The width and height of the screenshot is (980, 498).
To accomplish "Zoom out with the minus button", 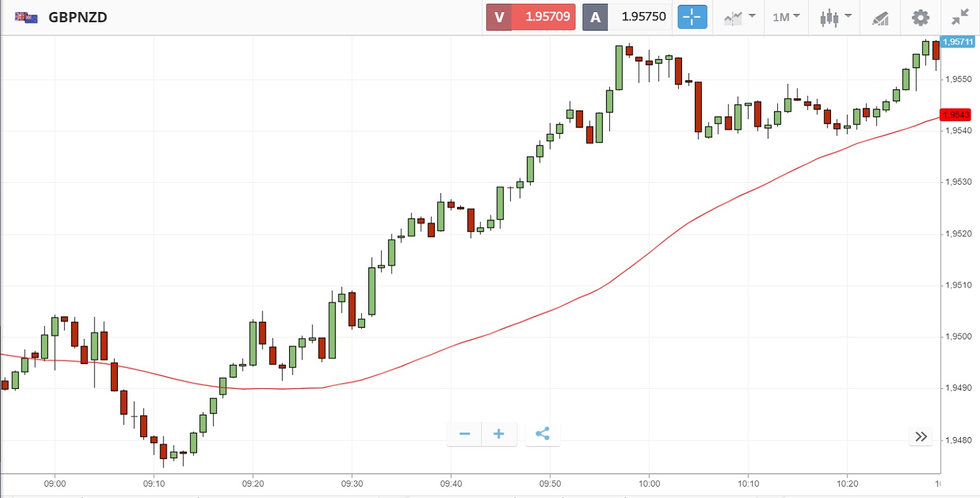I will (465, 434).
